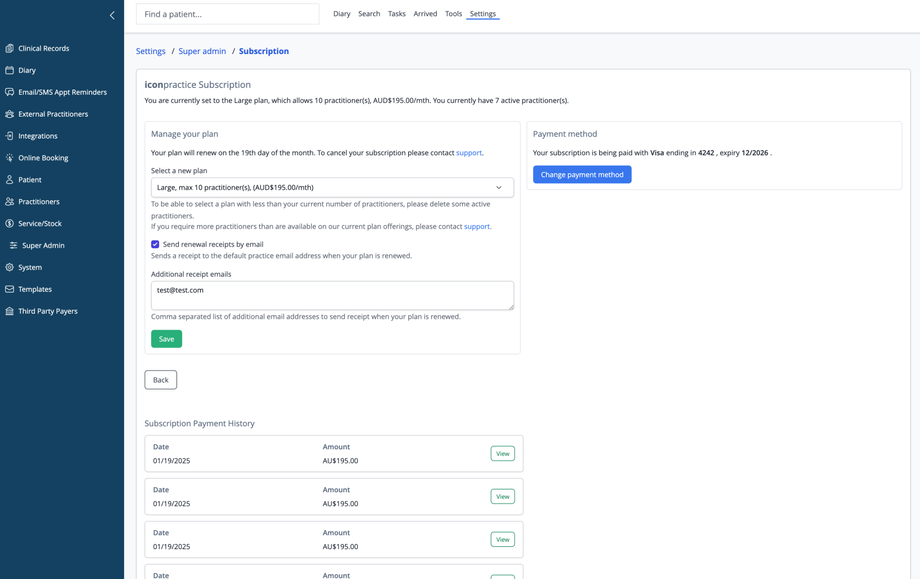The height and width of the screenshot is (579, 920).
Task: Click the External Practitioners sidebar icon
Action: coord(10,114)
